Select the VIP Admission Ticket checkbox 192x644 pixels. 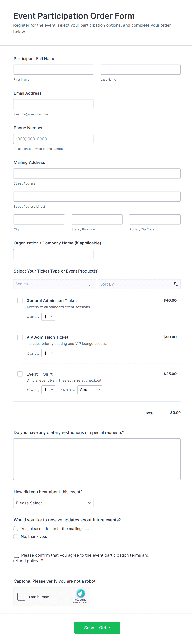20,337
